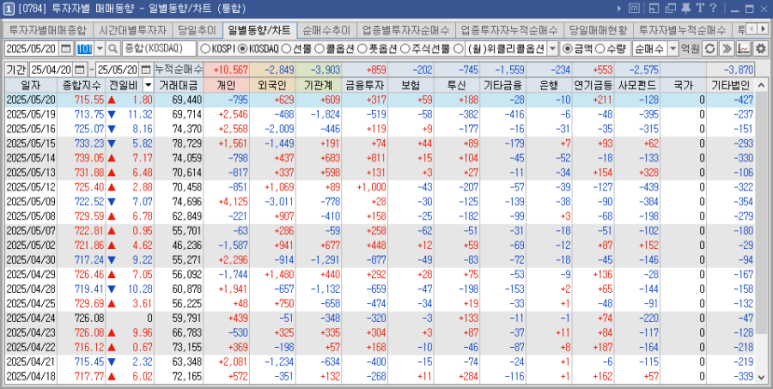The image size is (773, 389).
Task: Switch to the 시간대별투자자 tab
Action: [133, 30]
